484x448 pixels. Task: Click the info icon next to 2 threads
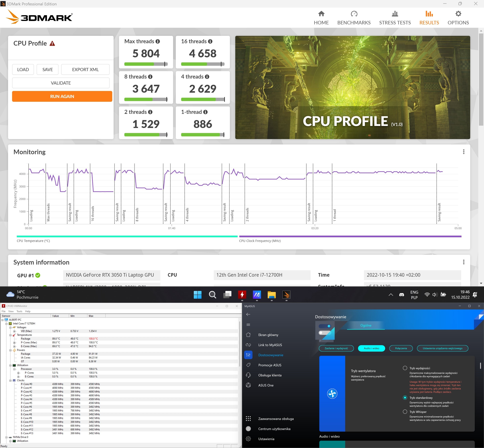150,112
